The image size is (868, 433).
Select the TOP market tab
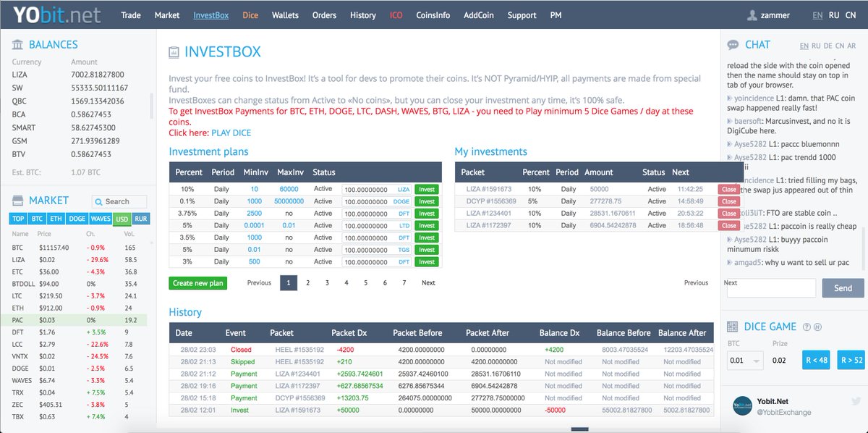18,219
